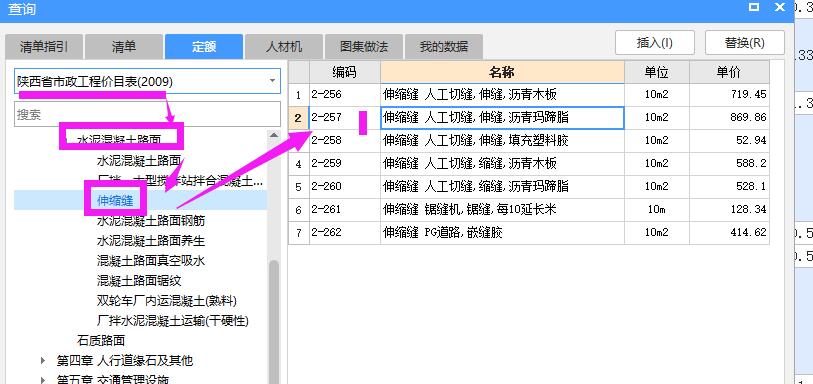Click the price cell 52.94
This screenshot has height=384, width=813.
tap(729, 140)
